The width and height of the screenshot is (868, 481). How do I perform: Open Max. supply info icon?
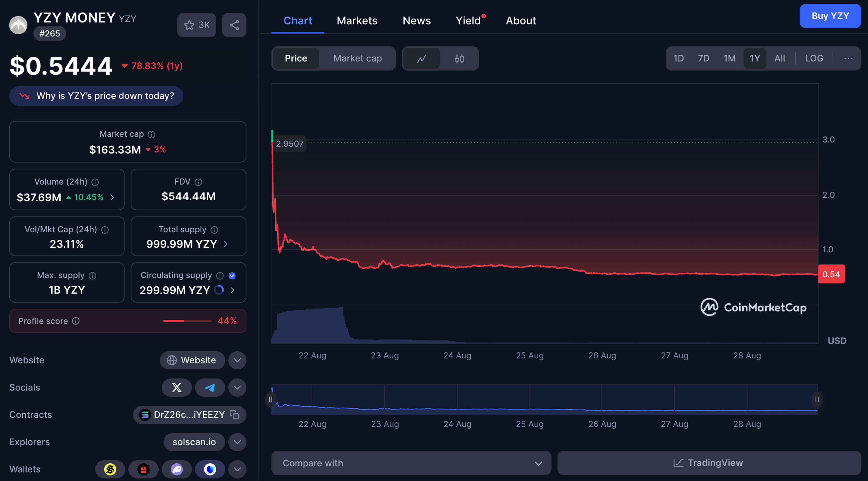[93, 276]
